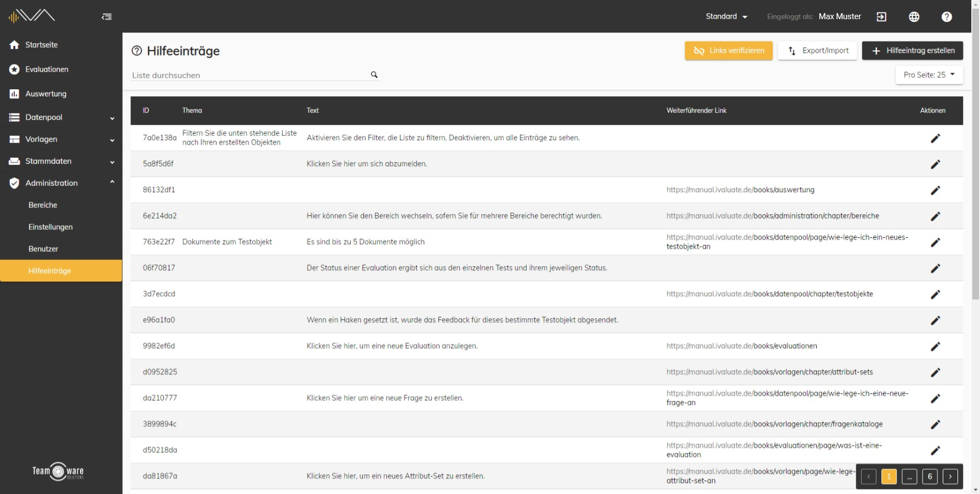
Task: Click the help icon beside Hilfeeinträge heading
Action: [136, 51]
